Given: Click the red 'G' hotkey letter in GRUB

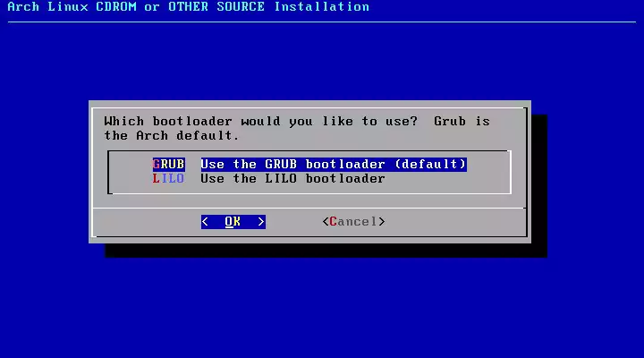Looking at the screenshot, I should click(x=157, y=165).
